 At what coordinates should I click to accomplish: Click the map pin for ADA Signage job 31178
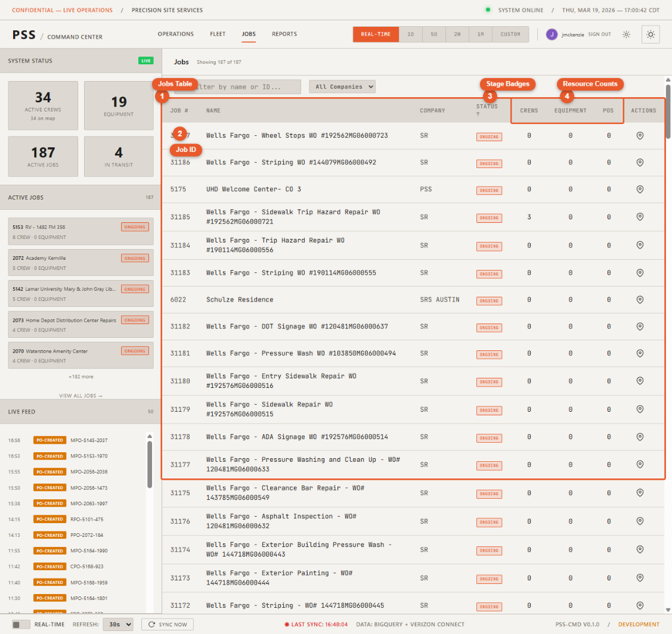coord(640,438)
